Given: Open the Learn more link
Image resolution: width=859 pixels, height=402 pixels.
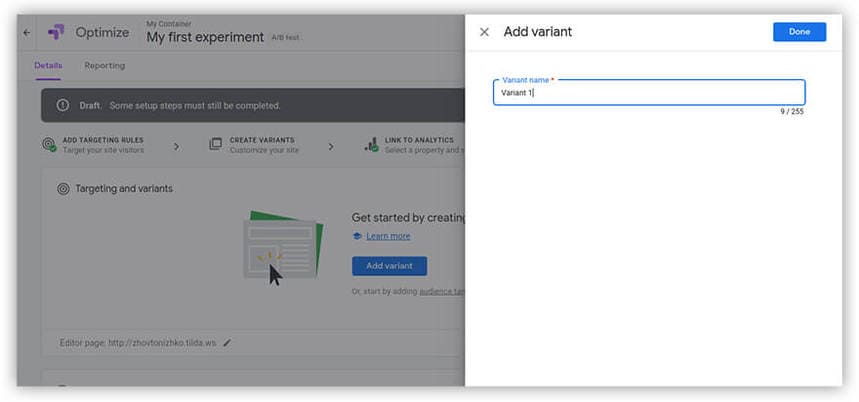Looking at the screenshot, I should 388,236.
